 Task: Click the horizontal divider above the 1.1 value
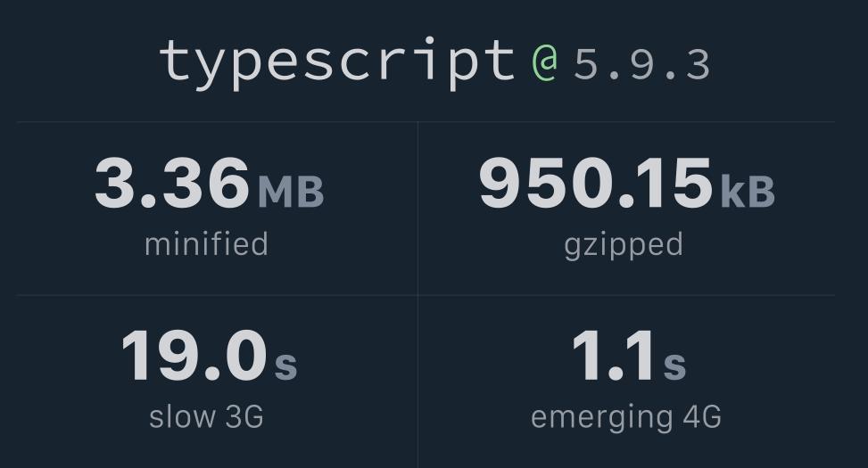[626, 295]
